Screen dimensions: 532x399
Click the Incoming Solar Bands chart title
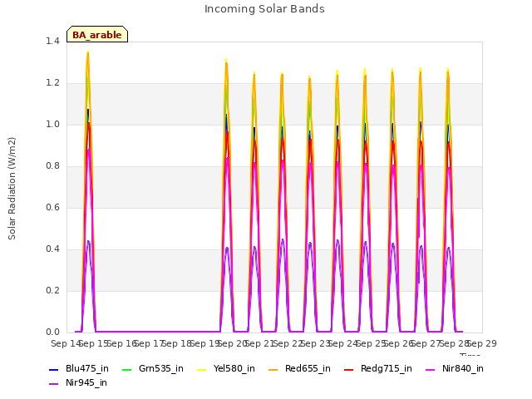(264, 9)
